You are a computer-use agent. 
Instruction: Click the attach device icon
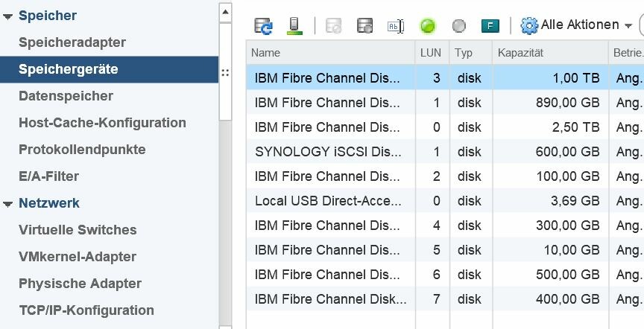tap(364, 26)
